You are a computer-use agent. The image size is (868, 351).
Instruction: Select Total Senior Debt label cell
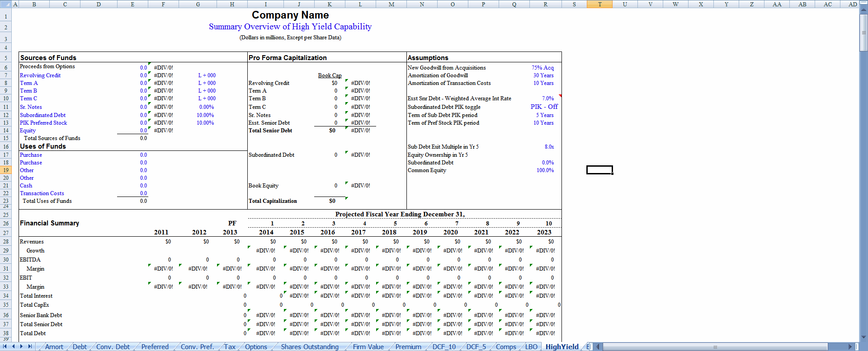click(270, 131)
